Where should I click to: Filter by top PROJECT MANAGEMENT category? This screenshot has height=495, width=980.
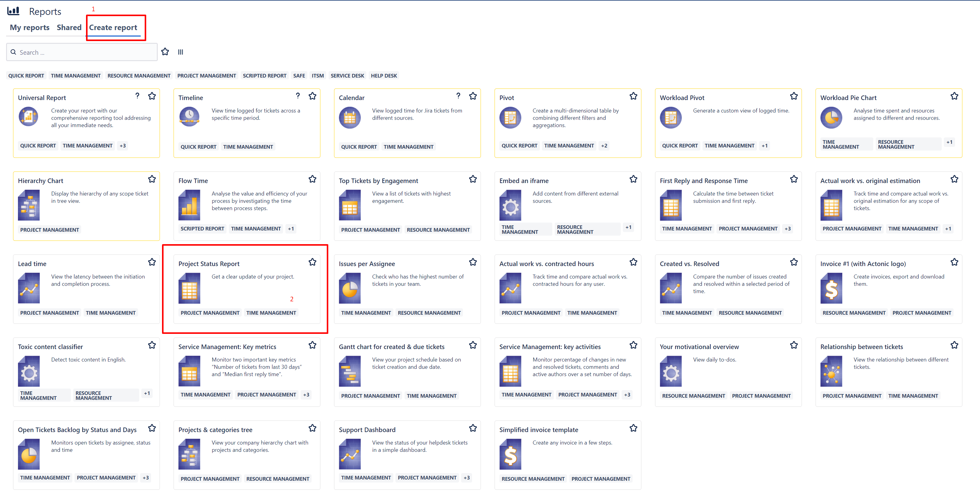(x=207, y=76)
